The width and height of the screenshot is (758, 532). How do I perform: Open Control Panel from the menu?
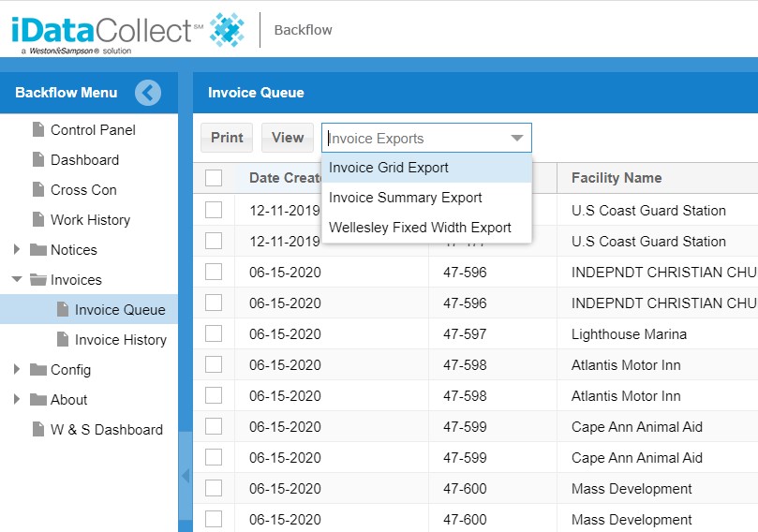(x=93, y=130)
